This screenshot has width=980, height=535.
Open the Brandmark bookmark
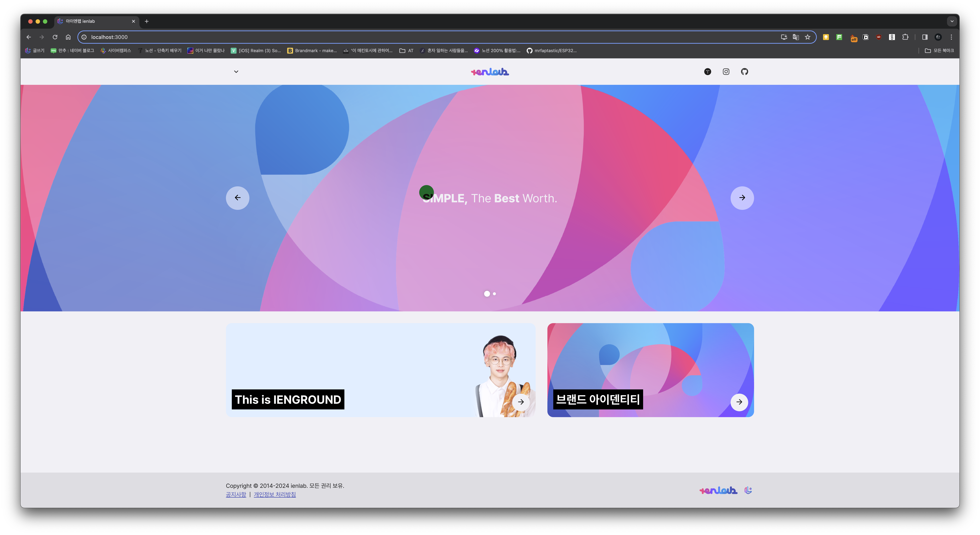tap(312, 51)
